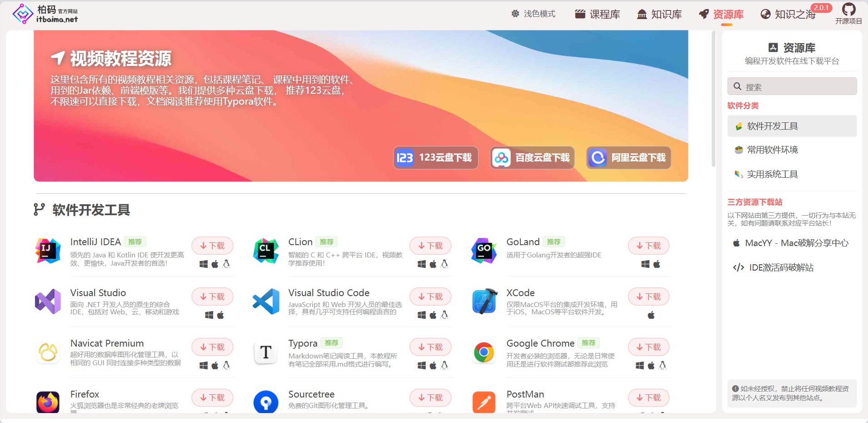Click the Google Chrome app icon
The height and width of the screenshot is (423, 868).
click(484, 352)
